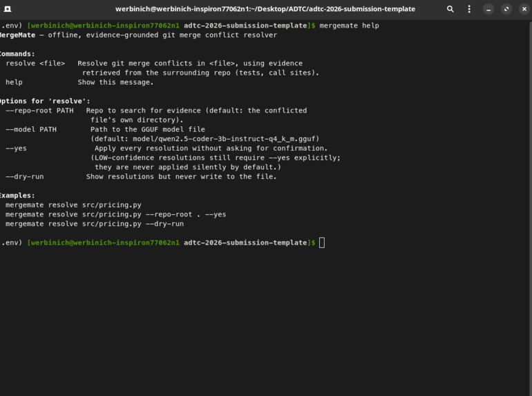Click the '--dry-run' option flag
532x396 pixels.
24,177
